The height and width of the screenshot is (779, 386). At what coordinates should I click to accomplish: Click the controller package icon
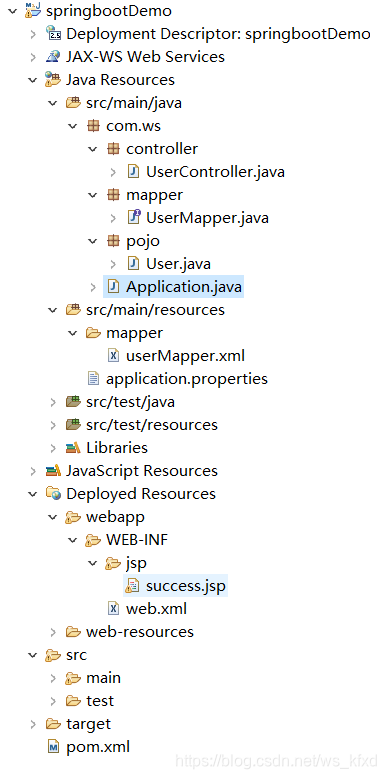pos(113,149)
